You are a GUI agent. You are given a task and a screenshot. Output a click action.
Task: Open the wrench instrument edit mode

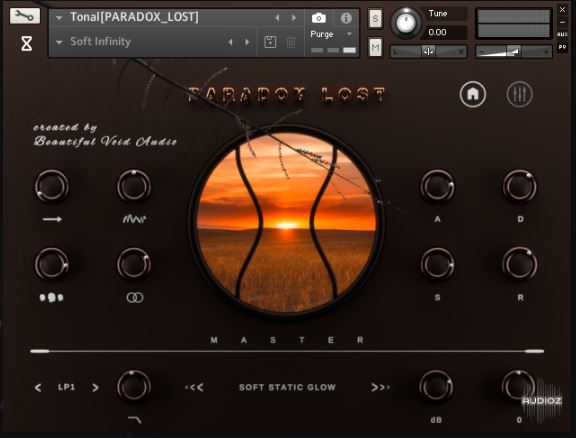(25, 16)
